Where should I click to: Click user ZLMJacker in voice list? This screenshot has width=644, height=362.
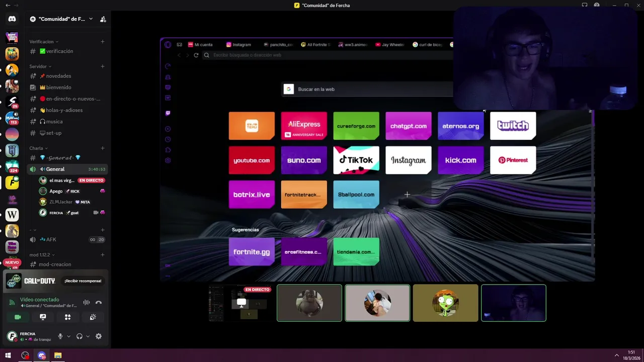(72, 202)
